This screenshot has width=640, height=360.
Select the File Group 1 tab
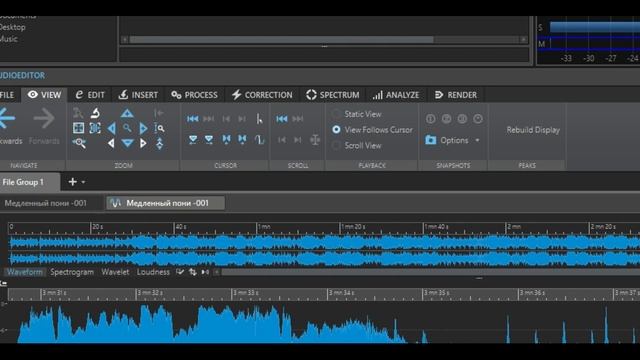29,182
